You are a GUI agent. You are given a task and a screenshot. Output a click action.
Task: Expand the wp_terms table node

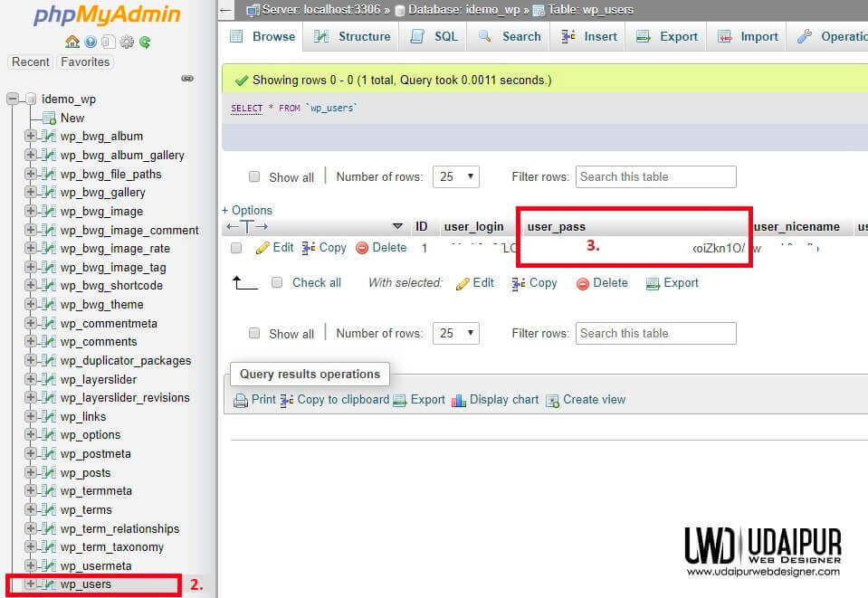pyautogui.click(x=31, y=509)
